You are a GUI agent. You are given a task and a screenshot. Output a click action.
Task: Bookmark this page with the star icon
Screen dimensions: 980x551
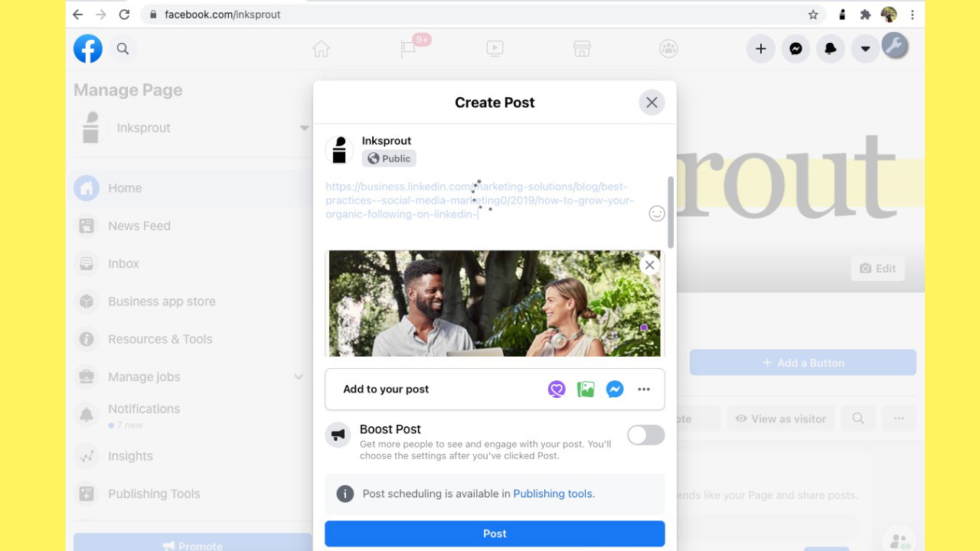[x=813, y=15]
